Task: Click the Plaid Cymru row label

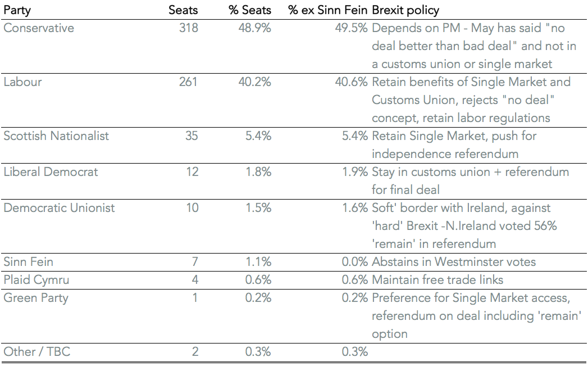Action: pyautogui.click(x=37, y=280)
